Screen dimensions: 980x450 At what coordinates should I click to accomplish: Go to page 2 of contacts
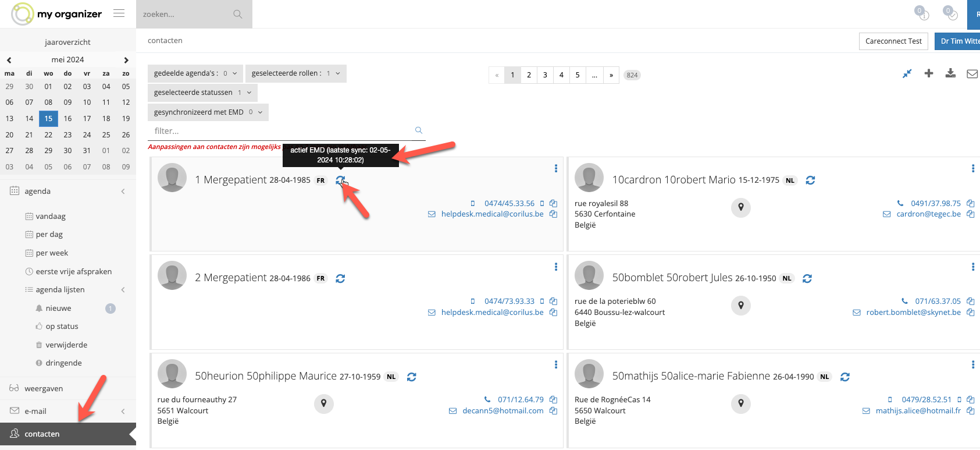[x=529, y=75]
